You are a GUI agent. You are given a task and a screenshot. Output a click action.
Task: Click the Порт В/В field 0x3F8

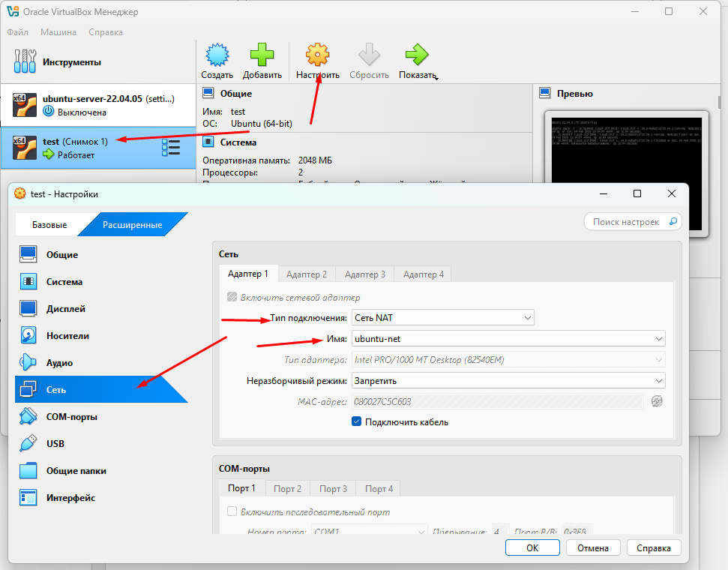coord(577,531)
